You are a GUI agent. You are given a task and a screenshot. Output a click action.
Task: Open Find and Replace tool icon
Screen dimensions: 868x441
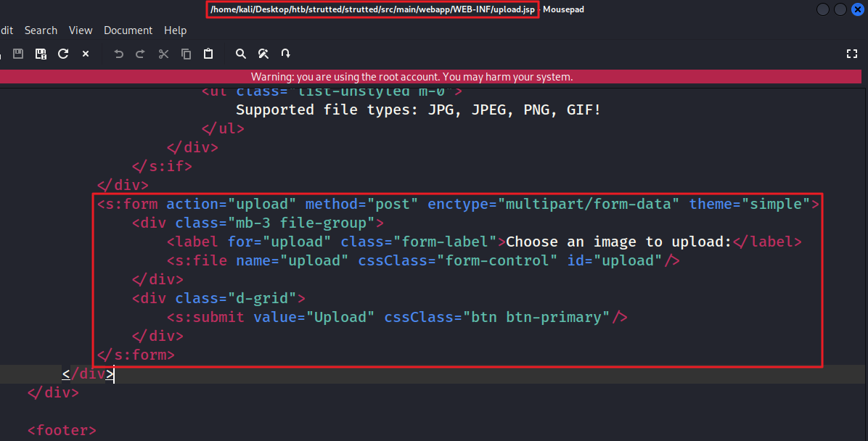pyautogui.click(x=263, y=54)
